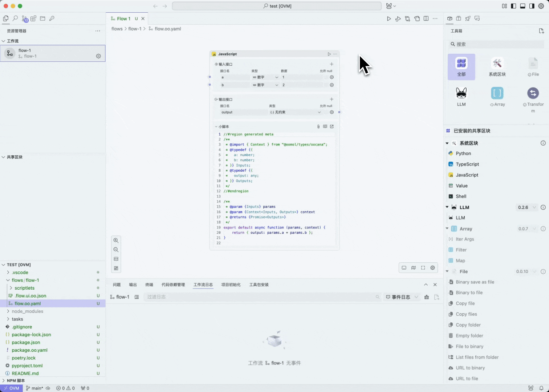The image size is (549, 392).
Task: Add a new input port with plus icon
Action: (x=331, y=64)
